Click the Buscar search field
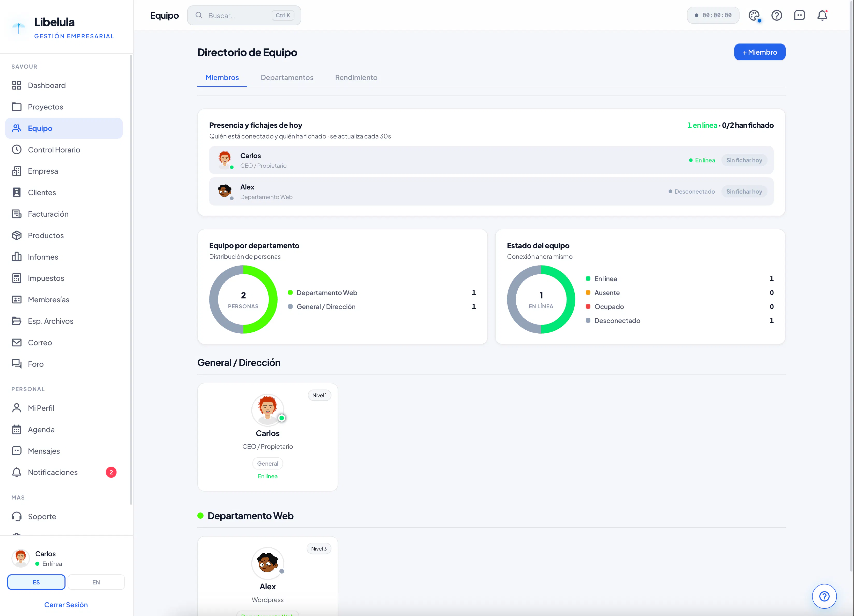The width and height of the screenshot is (854, 616). pyautogui.click(x=244, y=16)
